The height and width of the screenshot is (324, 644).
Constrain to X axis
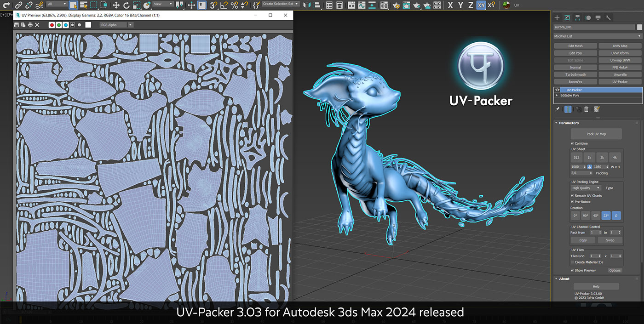coord(450,5)
